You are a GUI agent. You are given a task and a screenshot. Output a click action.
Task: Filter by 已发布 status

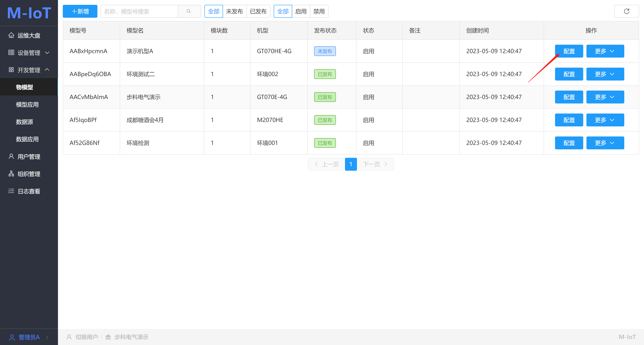[258, 11]
